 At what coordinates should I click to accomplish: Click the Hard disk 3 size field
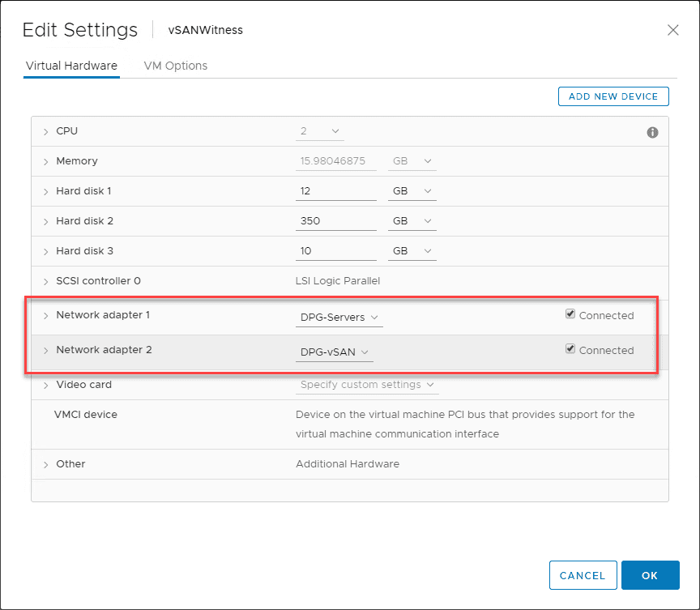[335, 251]
